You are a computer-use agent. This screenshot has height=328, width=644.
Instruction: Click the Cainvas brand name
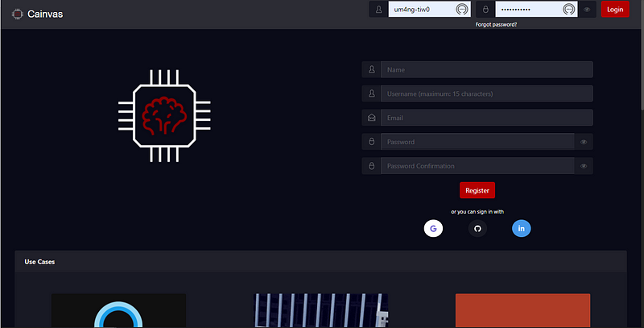pos(45,14)
